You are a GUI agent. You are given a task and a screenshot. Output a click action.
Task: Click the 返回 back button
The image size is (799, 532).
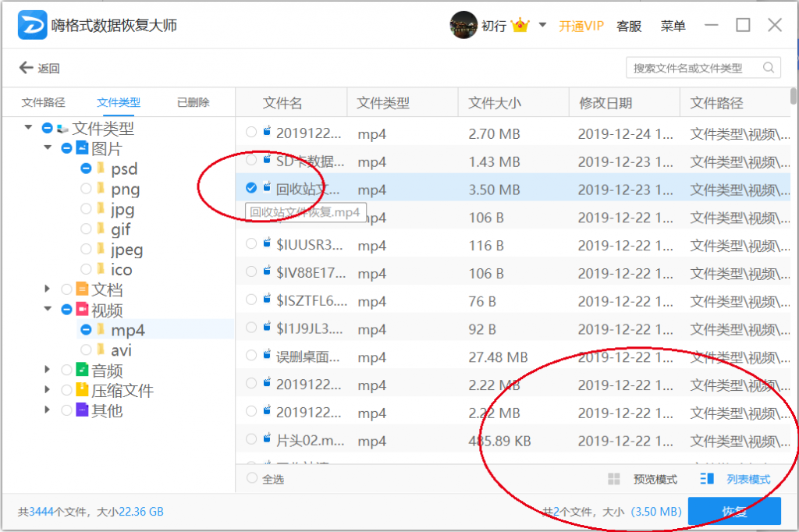coord(40,68)
